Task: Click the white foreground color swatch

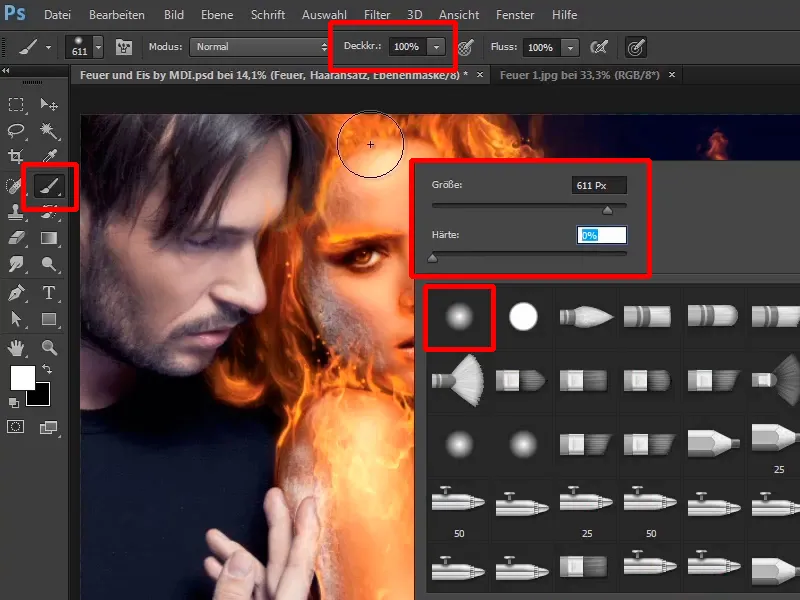Action: pyautogui.click(x=23, y=378)
